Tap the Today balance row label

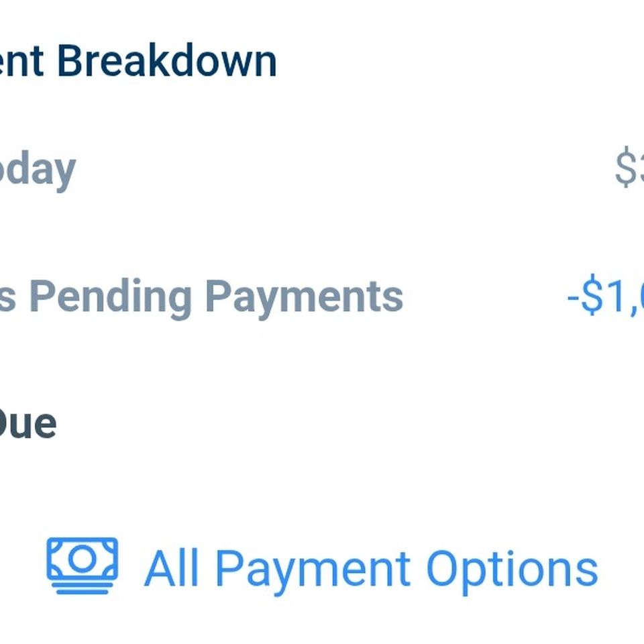(38, 170)
